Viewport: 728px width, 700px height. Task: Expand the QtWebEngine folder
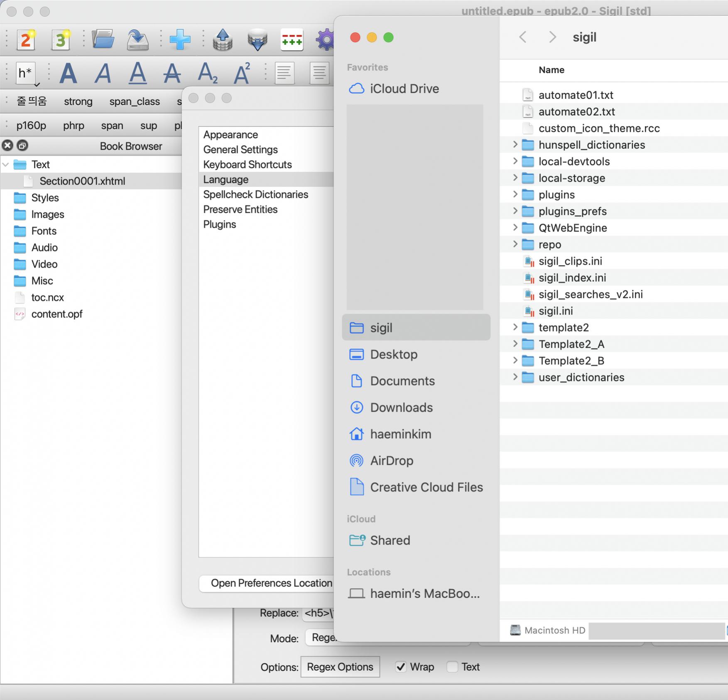(515, 228)
